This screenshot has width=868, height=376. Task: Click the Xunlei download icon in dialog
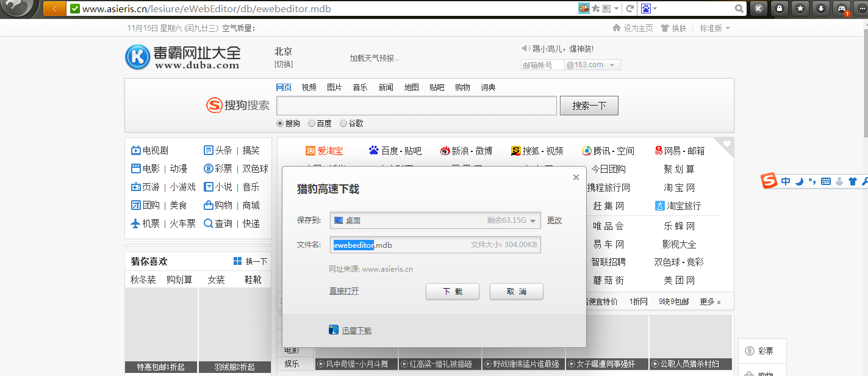pyautogui.click(x=334, y=330)
